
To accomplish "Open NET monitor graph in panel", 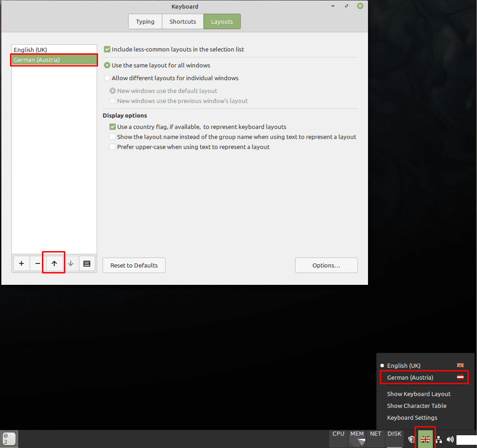I will pos(376,439).
